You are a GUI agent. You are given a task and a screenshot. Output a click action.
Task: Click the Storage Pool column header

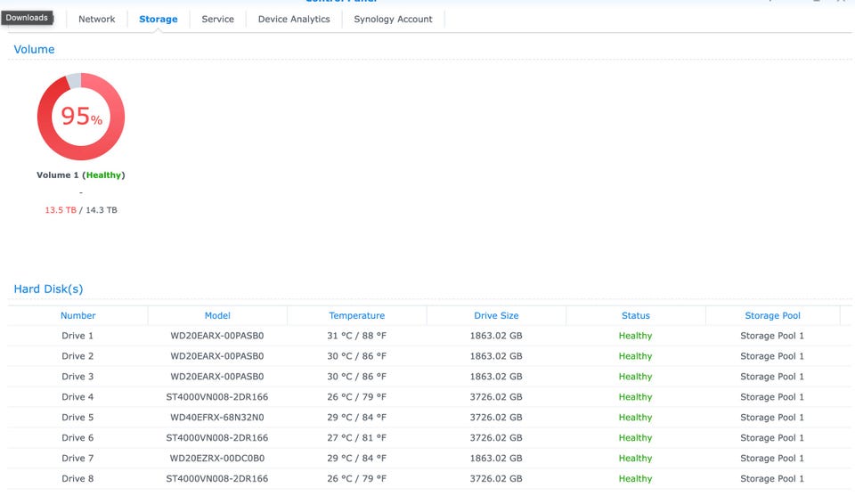772,315
